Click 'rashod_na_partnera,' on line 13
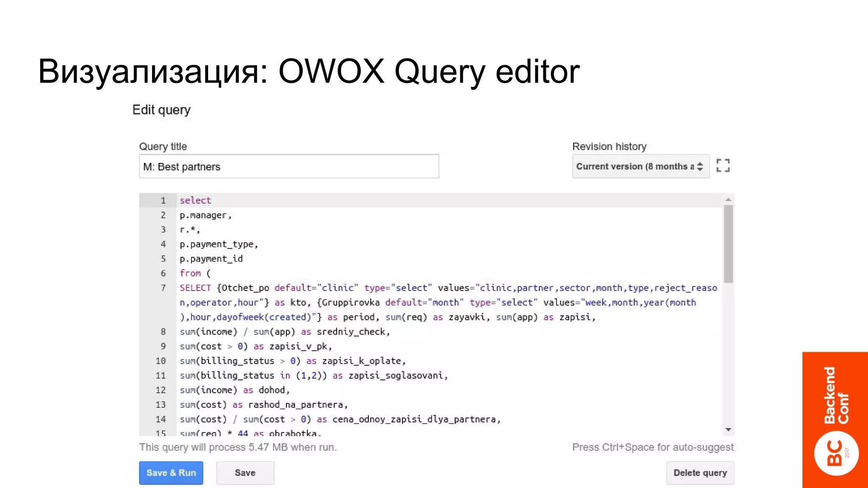This screenshot has height=488, width=868. click(x=298, y=405)
